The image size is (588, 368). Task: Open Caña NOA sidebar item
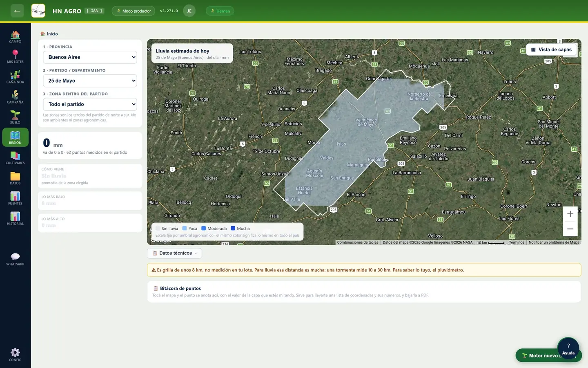[x=15, y=77]
